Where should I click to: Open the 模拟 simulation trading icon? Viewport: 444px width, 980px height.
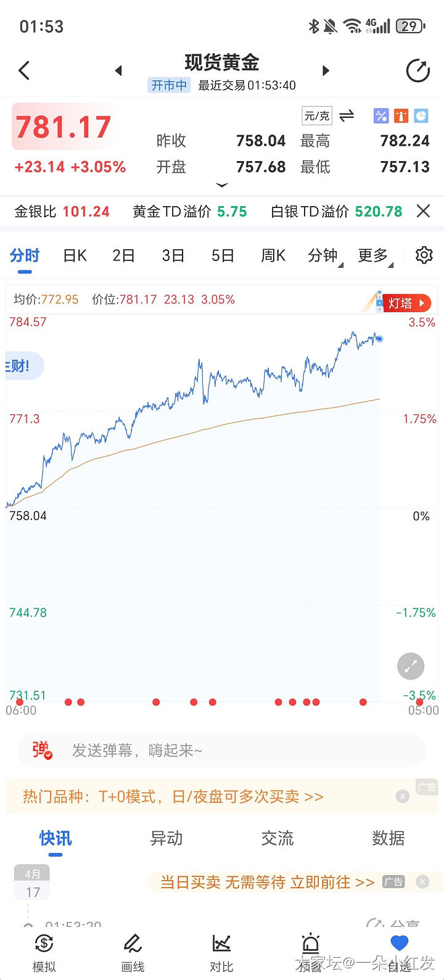(x=44, y=952)
